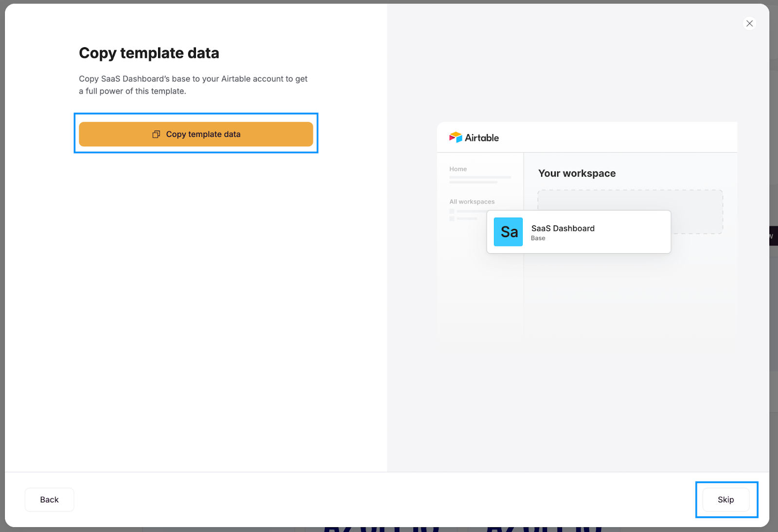Click the Your workspace heading
This screenshot has width=778, height=532.
pyautogui.click(x=577, y=173)
